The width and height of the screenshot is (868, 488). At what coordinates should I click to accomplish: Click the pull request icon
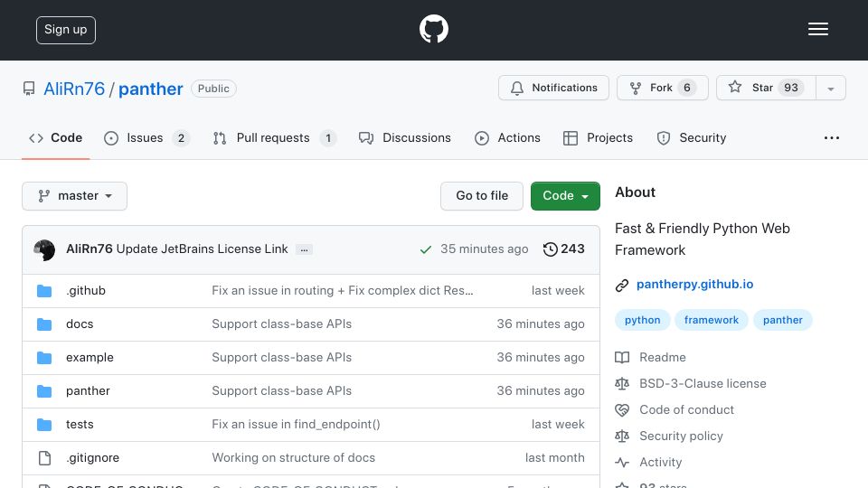pos(220,138)
